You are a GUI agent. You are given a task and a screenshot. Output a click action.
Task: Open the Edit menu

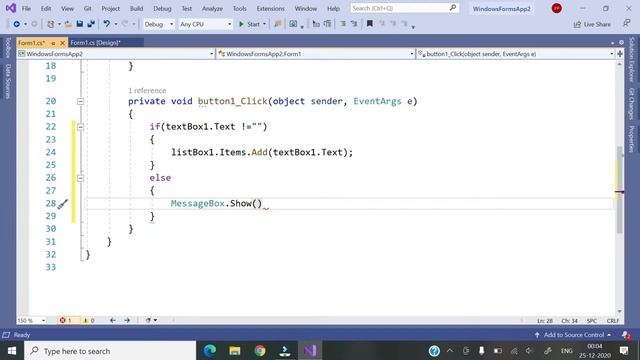46,9
